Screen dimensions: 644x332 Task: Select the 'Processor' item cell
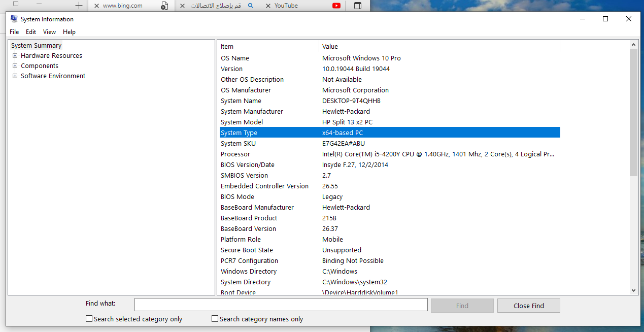(235, 154)
